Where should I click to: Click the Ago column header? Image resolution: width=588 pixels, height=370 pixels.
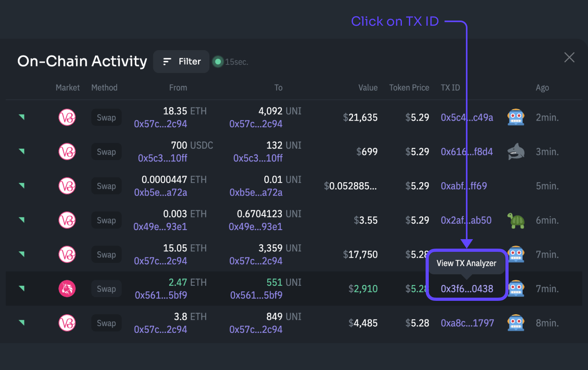pyautogui.click(x=542, y=88)
